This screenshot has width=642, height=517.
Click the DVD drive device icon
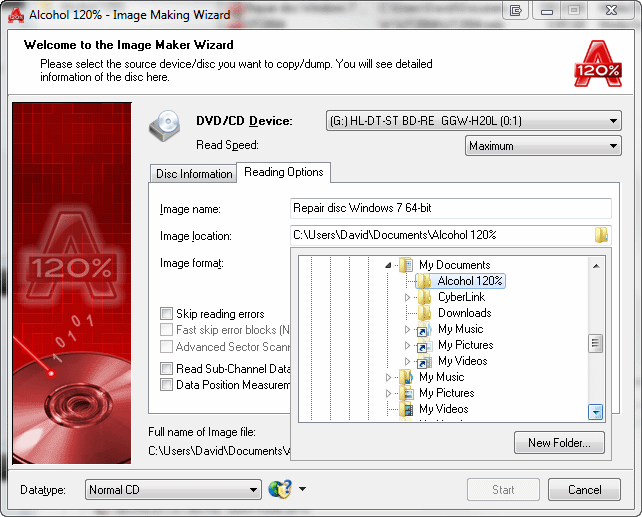(x=165, y=127)
